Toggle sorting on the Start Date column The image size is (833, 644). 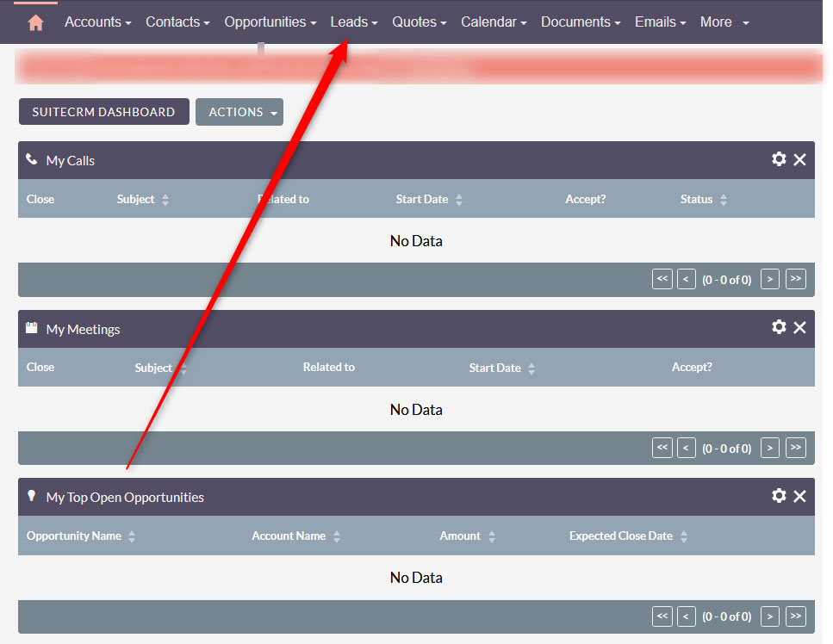[x=458, y=199]
